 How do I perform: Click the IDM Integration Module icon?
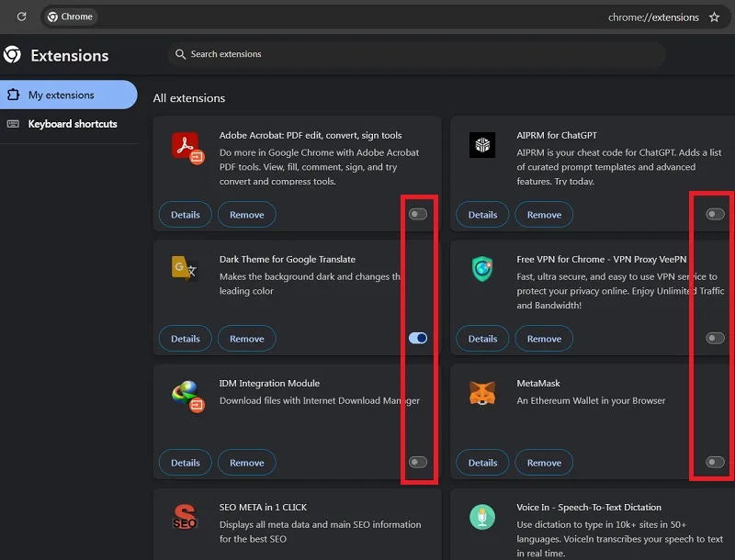click(187, 397)
